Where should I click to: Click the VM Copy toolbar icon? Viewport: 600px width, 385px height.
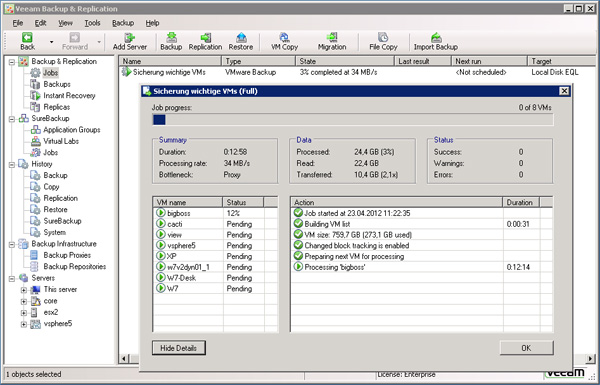point(284,41)
